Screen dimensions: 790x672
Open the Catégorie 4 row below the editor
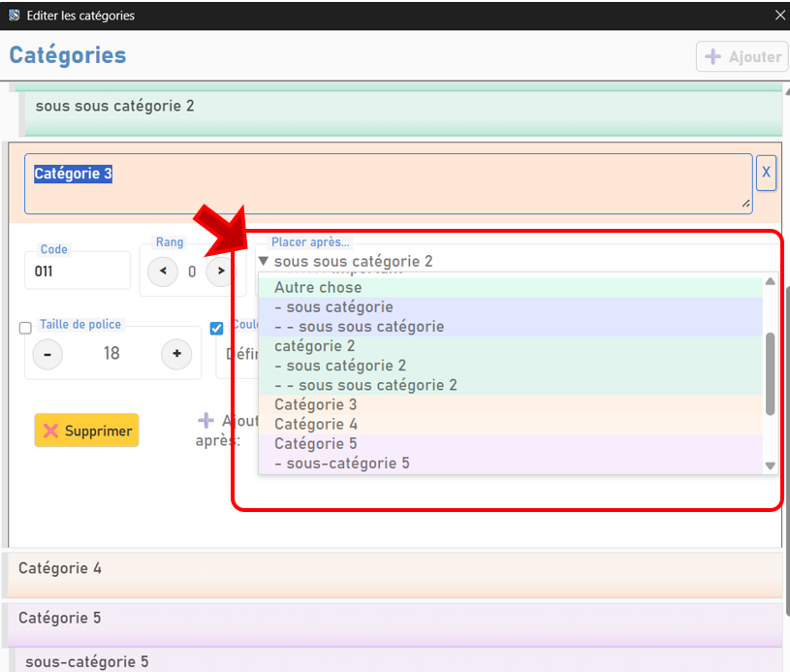[x=395, y=575]
